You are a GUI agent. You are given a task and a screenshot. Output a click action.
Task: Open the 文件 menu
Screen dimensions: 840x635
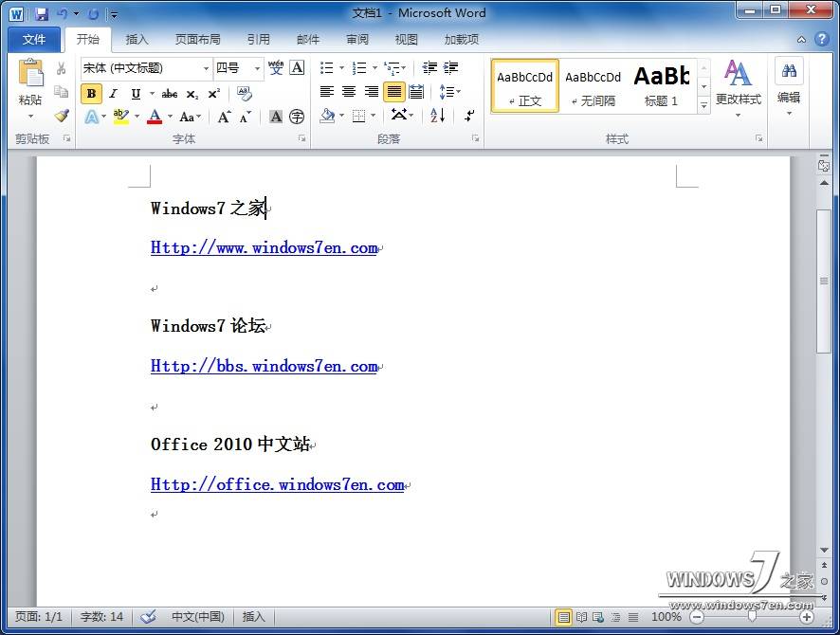tap(34, 39)
